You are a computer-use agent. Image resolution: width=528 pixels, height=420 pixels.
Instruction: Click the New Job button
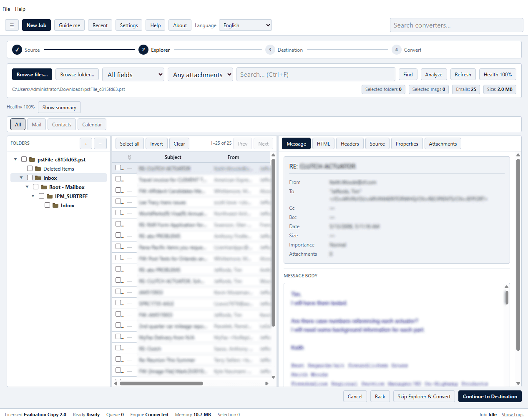pyautogui.click(x=37, y=25)
